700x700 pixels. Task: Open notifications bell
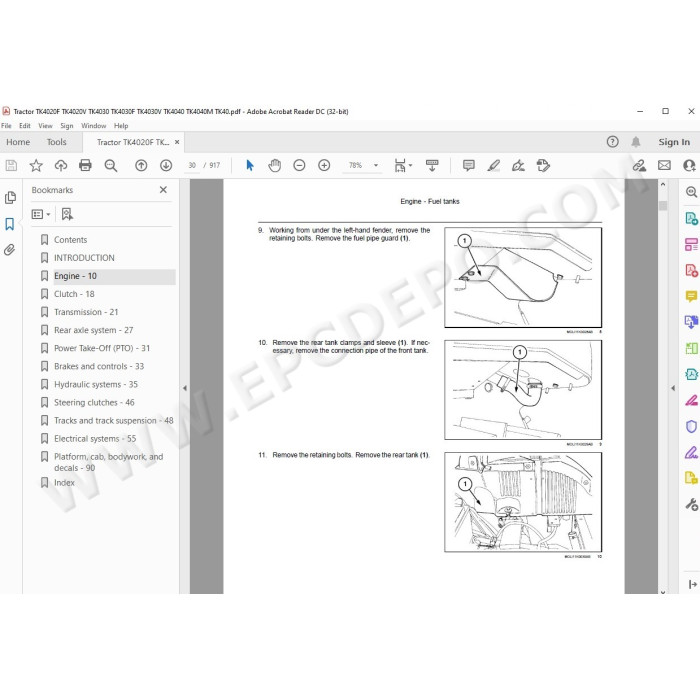point(636,142)
